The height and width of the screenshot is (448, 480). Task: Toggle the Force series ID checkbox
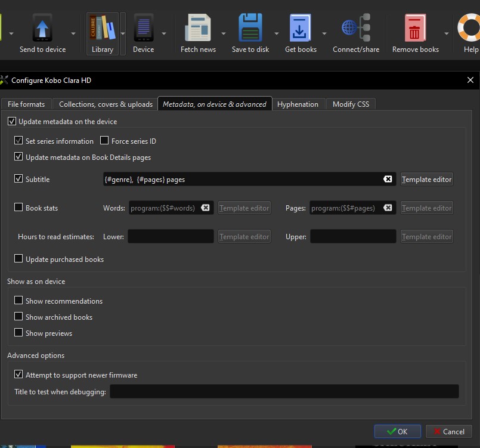click(104, 141)
